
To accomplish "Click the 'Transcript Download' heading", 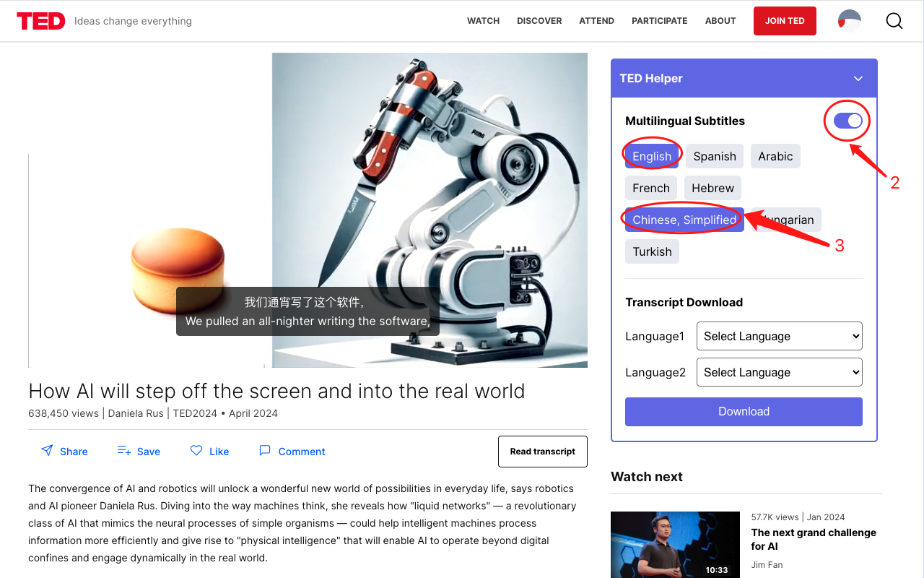I will click(684, 302).
